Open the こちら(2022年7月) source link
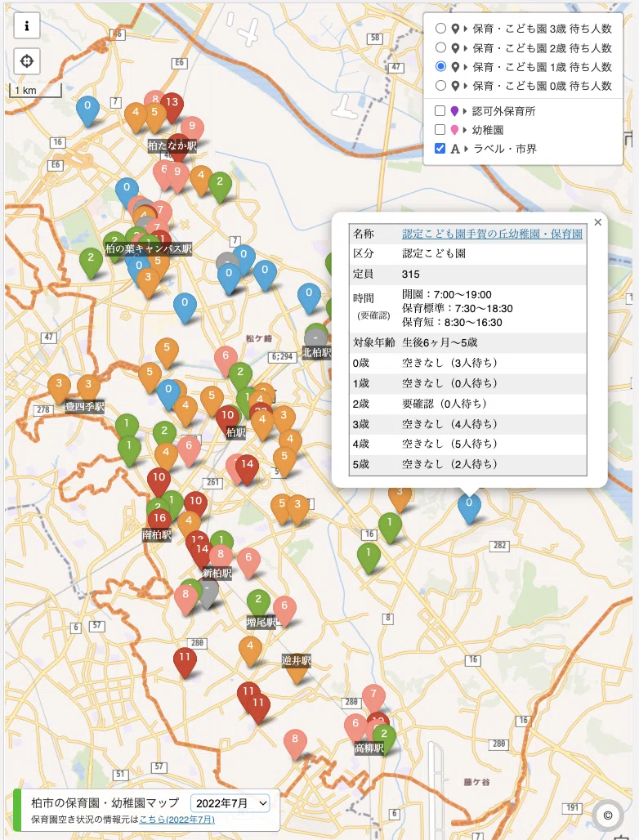 [x=177, y=820]
